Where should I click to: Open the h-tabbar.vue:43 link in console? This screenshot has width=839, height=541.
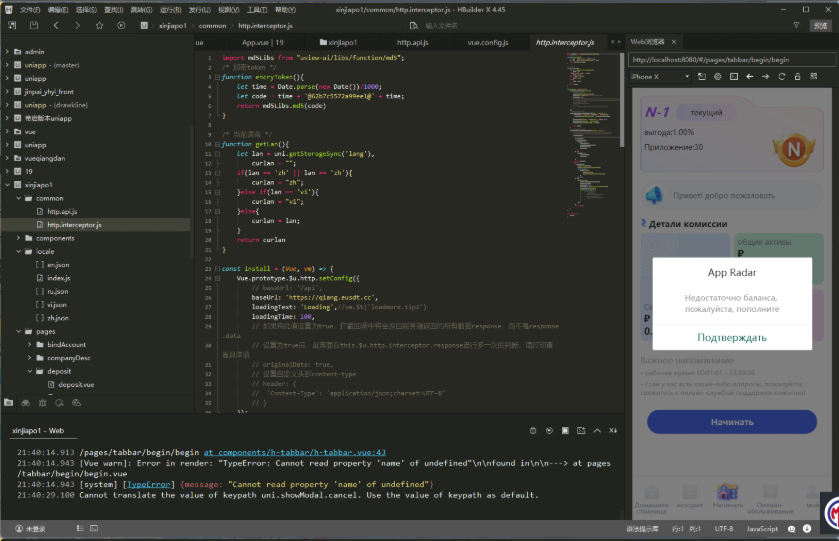tap(294, 453)
